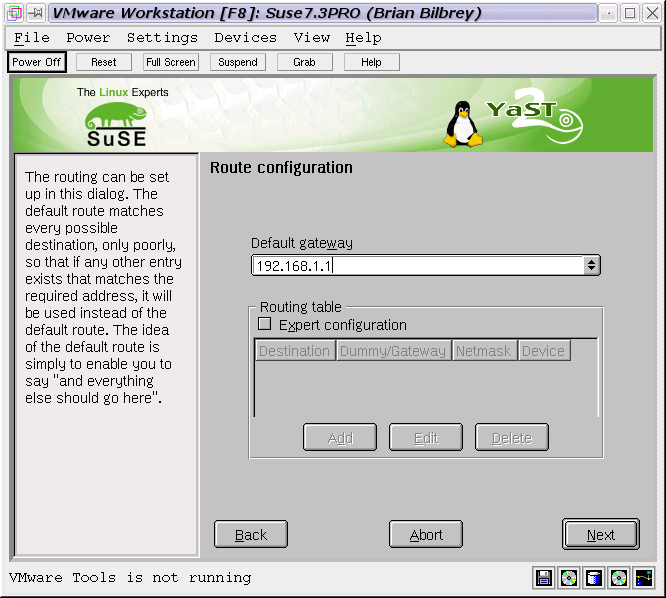Click the Abort button
The height and width of the screenshot is (598, 666).
[426, 535]
